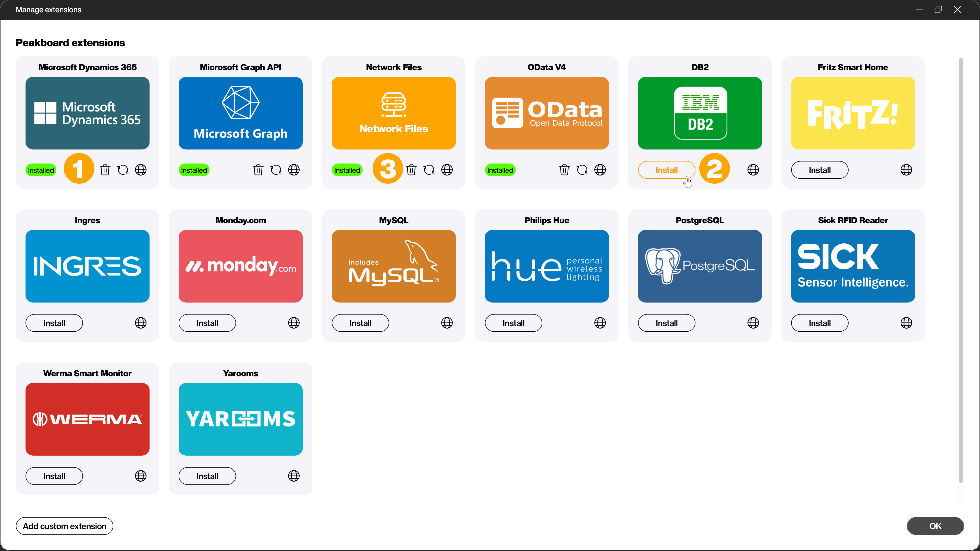Viewport: 980px width, 551px height.
Task: Click Installed badge on Microsoft Graph API
Action: [194, 170]
